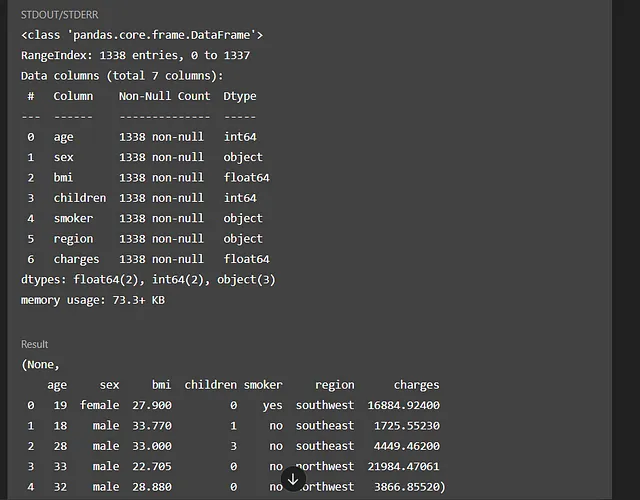This screenshot has width=640, height=500.
Task: Select the pandas DataFrame class line
Action: click(x=142, y=36)
